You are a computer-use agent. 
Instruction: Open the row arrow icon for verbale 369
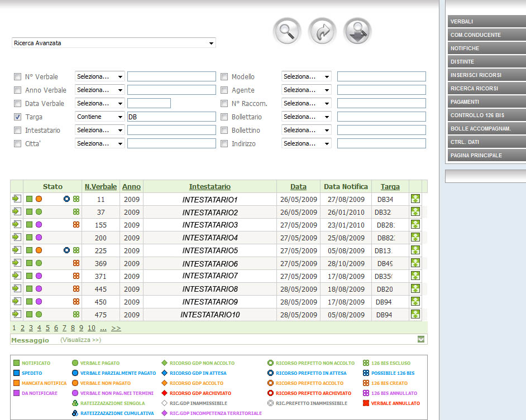point(16,263)
